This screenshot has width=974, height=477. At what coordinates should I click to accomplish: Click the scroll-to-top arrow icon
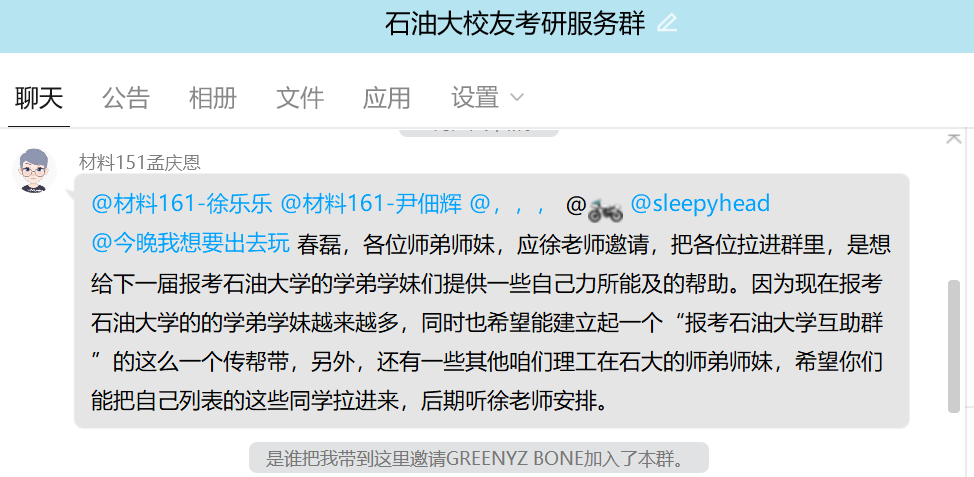point(954,138)
